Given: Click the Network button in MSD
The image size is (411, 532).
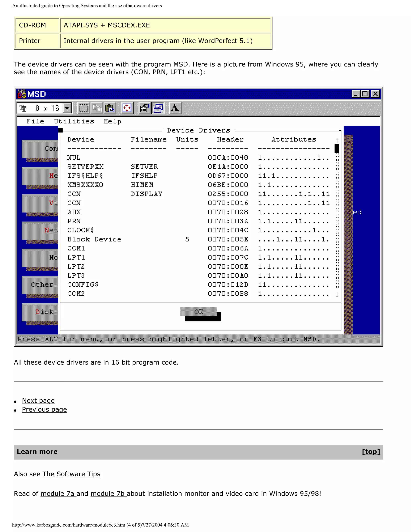Looking at the screenshot, I should click(x=40, y=230).
